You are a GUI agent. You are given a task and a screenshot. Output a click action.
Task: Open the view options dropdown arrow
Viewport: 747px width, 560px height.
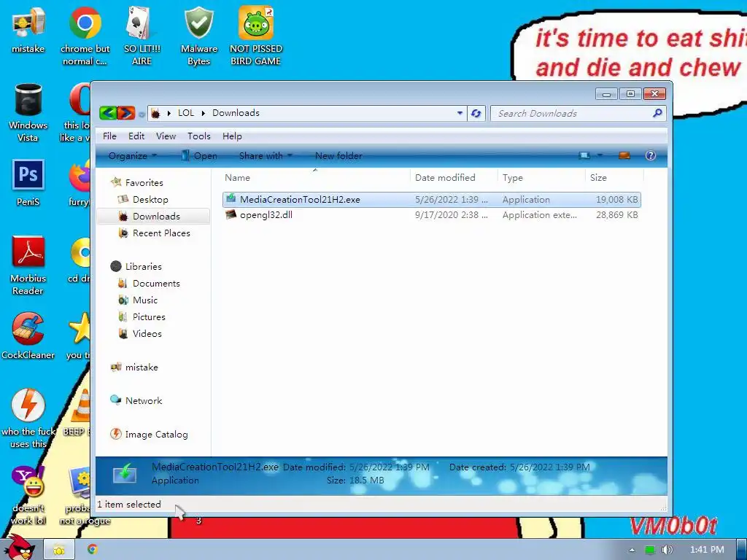point(600,156)
